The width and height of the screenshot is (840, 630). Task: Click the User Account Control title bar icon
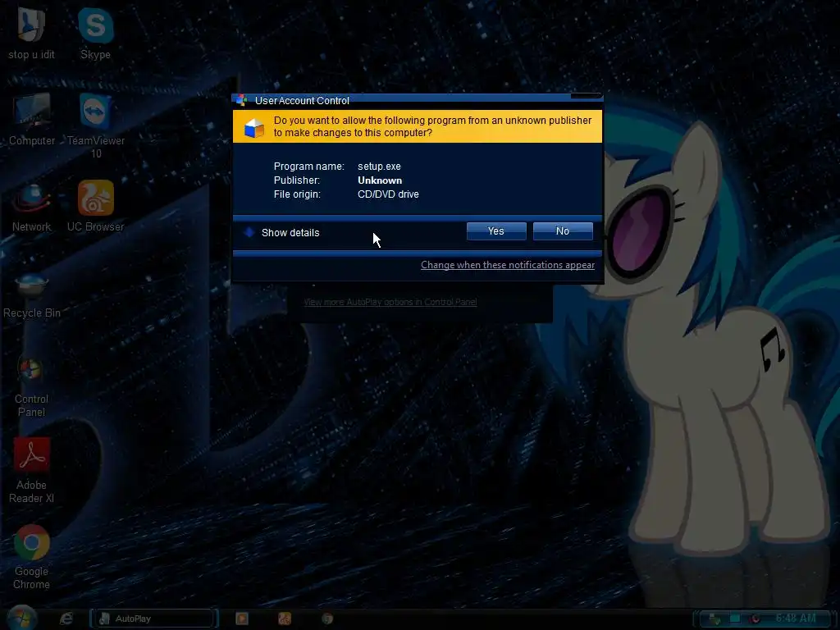[x=242, y=100]
